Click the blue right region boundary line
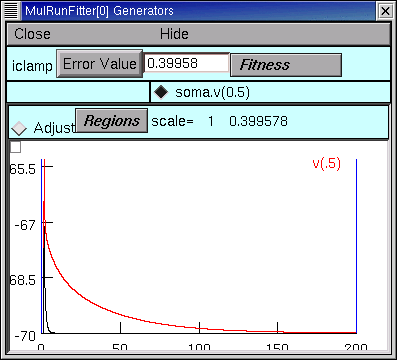397x360 pixels. coord(356,246)
